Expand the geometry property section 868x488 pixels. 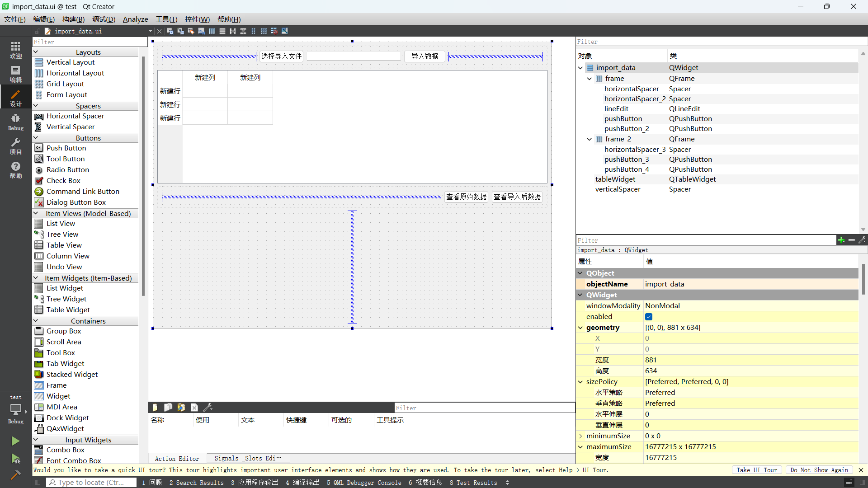tap(582, 327)
